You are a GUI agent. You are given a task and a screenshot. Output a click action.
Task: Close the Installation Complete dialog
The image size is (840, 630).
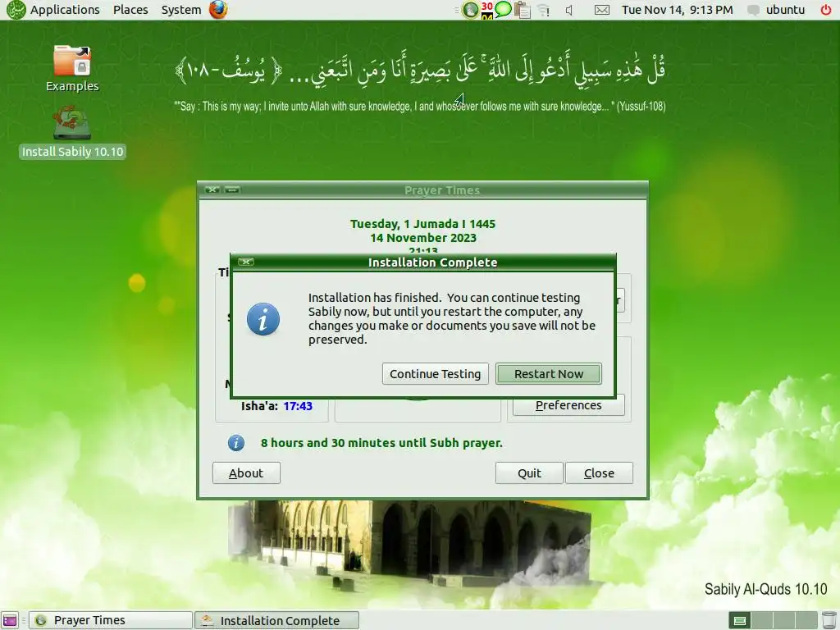click(246, 262)
